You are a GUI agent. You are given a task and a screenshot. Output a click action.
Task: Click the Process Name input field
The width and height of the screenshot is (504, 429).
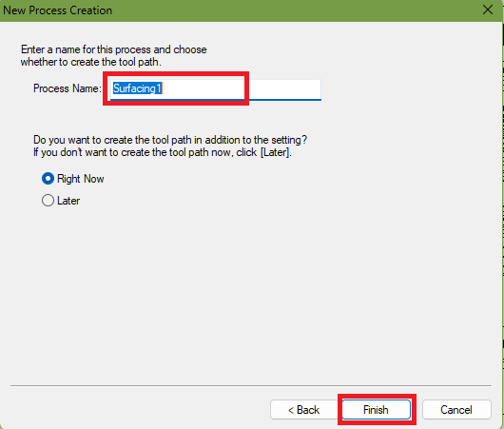pos(215,89)
